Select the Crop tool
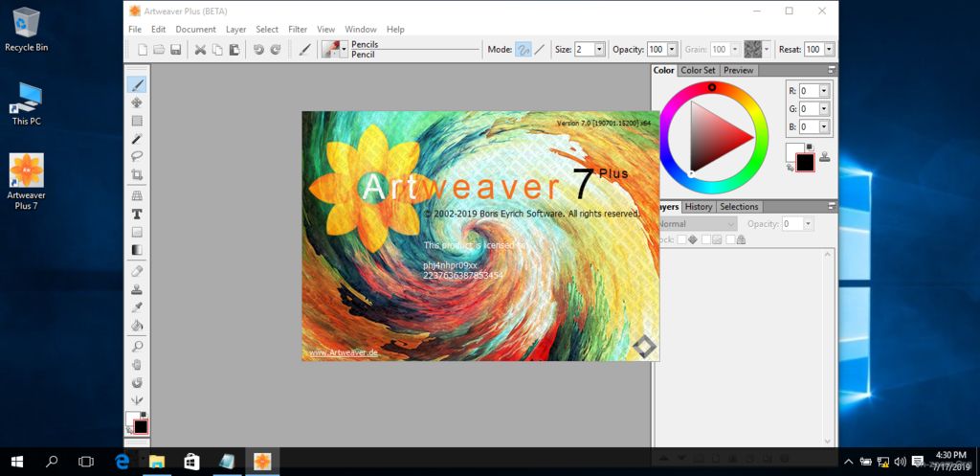Image resolution: width=980 pixels, height=476 pixels. [137, 175]
